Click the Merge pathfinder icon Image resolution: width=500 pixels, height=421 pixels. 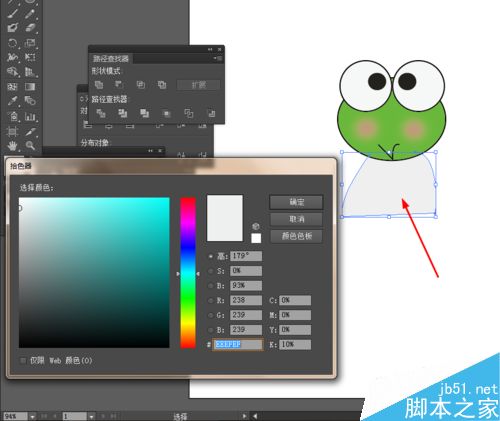144,113
